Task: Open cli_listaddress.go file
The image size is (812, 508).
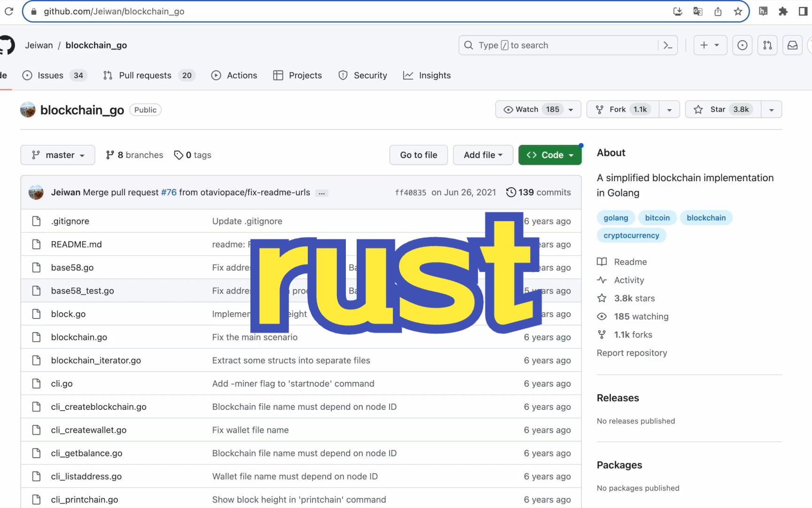Action: [x=86, y=476]
